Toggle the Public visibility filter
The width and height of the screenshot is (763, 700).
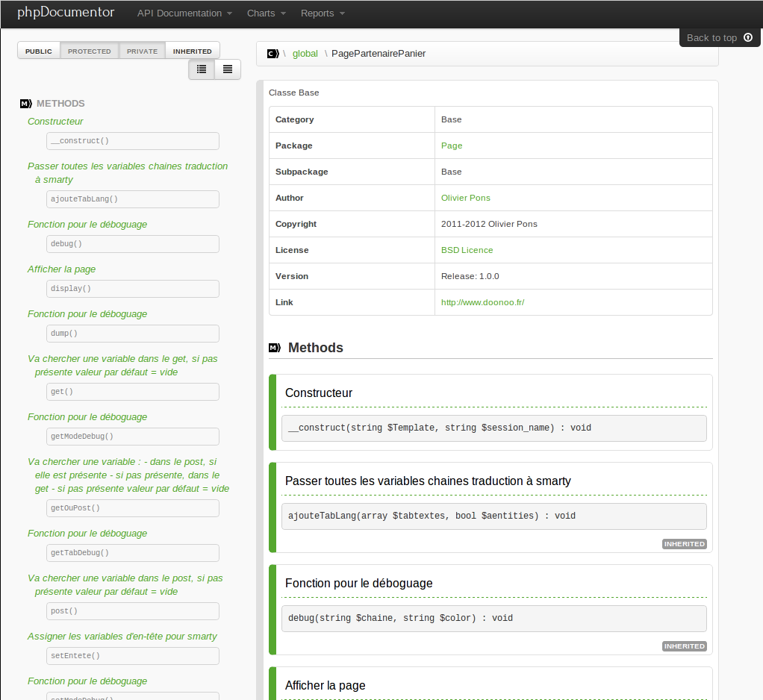pos(39,51)
